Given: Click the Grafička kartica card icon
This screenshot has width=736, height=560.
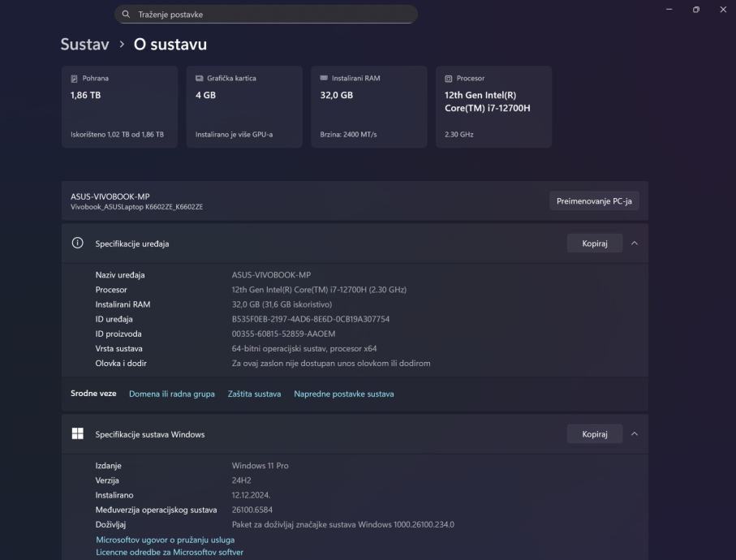Looking at the screenshot, I should pos(200,79).
